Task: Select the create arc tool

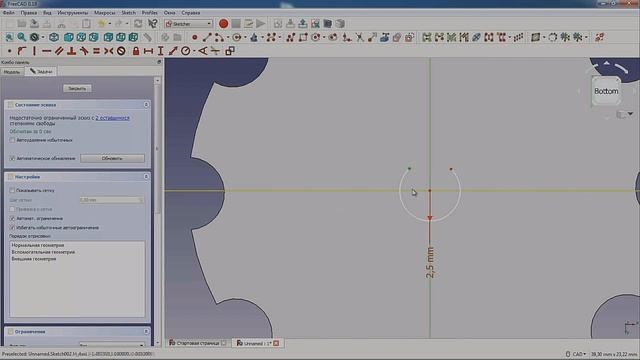Action: coord(219,38)
